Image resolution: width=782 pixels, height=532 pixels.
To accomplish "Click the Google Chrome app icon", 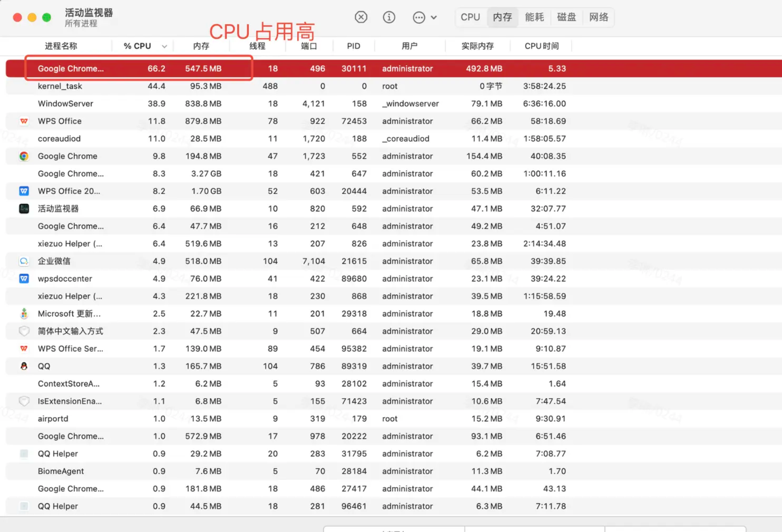I will [x=24, y=156].
